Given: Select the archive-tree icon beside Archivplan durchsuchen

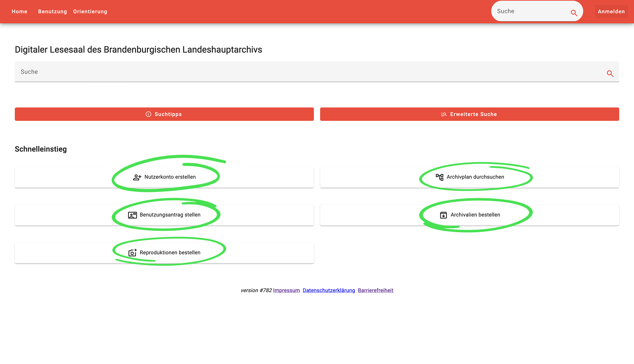Looking at the screenshot, I should point(440,177).
